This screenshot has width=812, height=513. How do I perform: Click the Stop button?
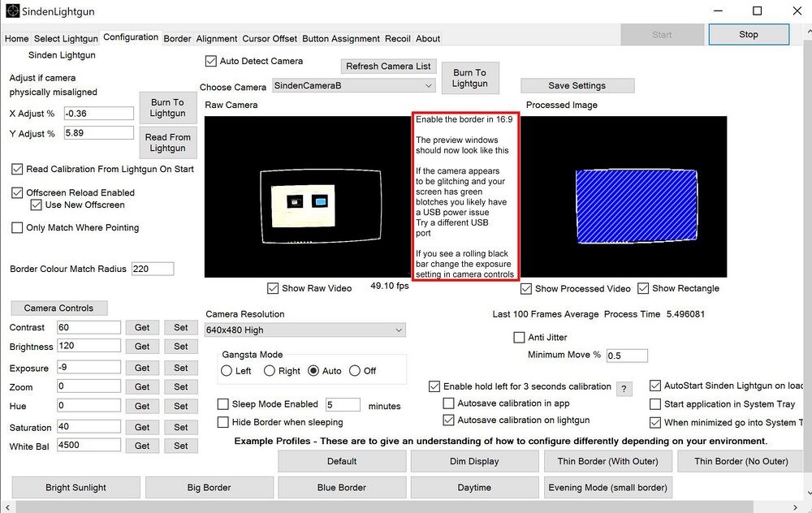pyautogui.click(x=749, y=35)
